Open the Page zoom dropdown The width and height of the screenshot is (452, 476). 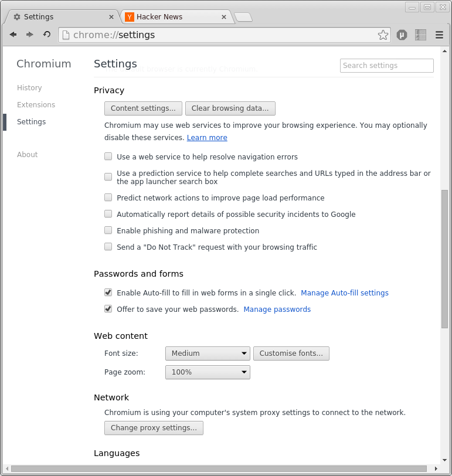click(x=208, y=372)
